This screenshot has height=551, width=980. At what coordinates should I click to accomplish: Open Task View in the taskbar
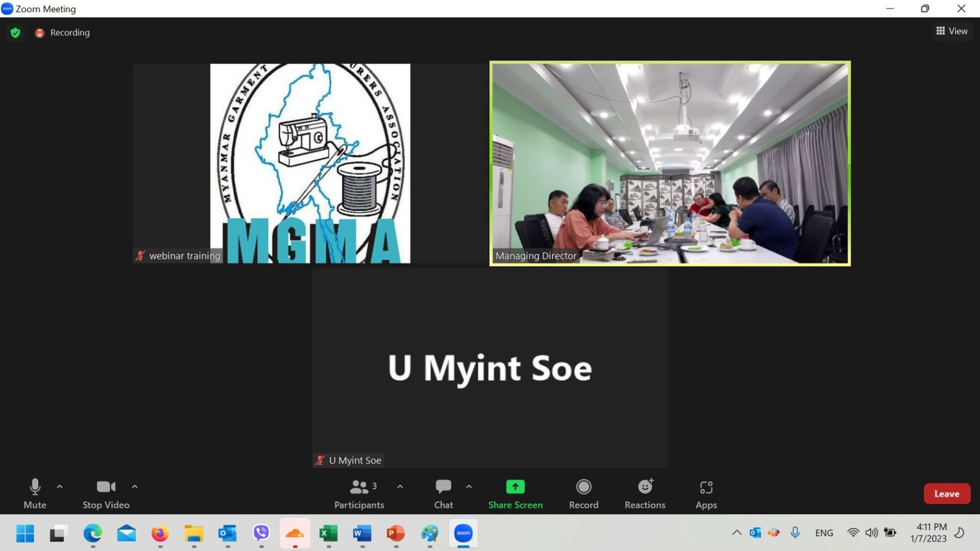tap(58, 534)
